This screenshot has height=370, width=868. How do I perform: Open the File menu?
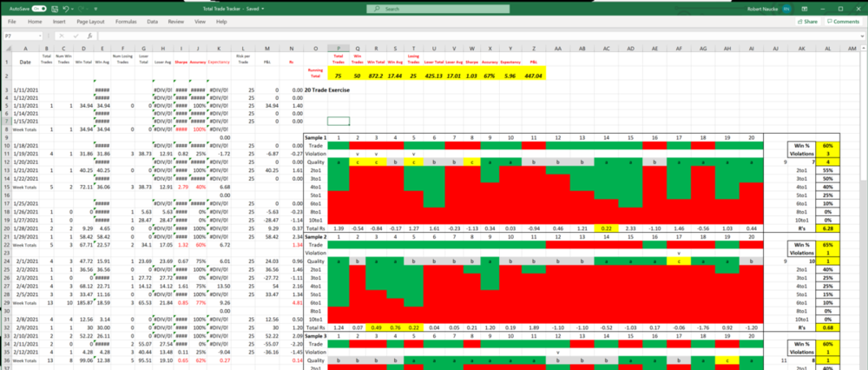click(x=11, y=21)
